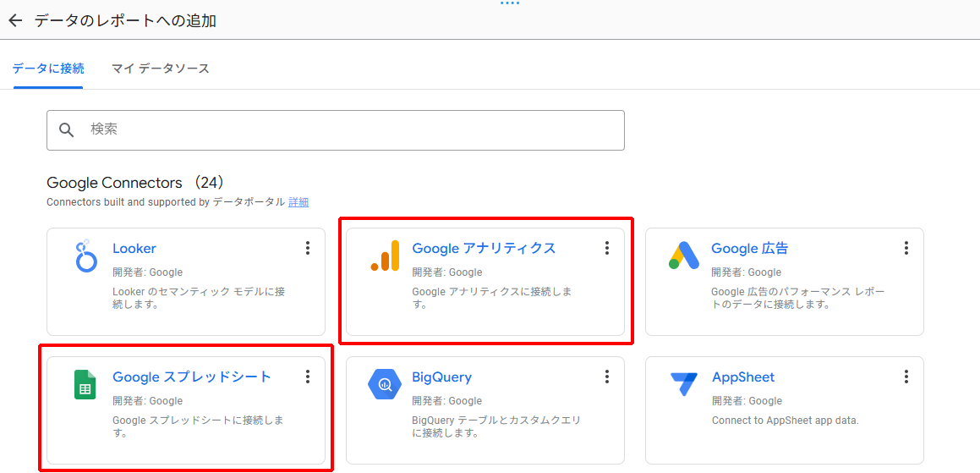Select the Google 広告 connector title
Viewport: 980px width, 473px height.
click(749, 249)
